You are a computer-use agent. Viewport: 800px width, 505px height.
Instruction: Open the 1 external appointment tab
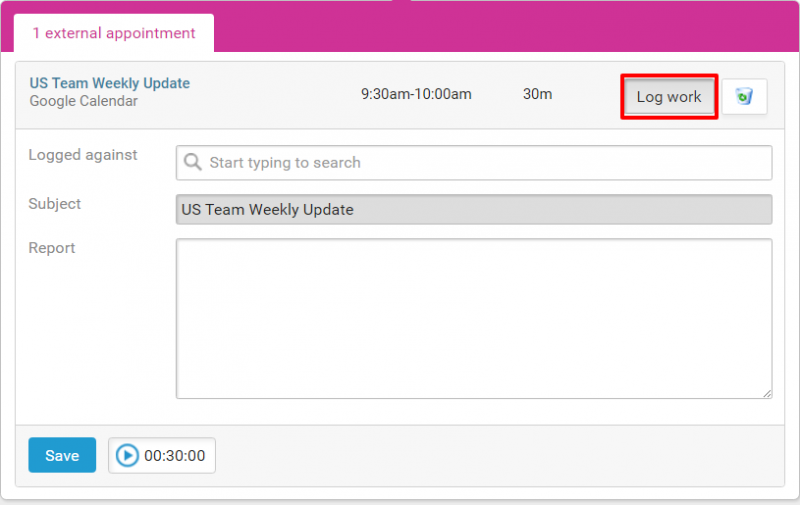pyautogui.click(x=114, y=33)
